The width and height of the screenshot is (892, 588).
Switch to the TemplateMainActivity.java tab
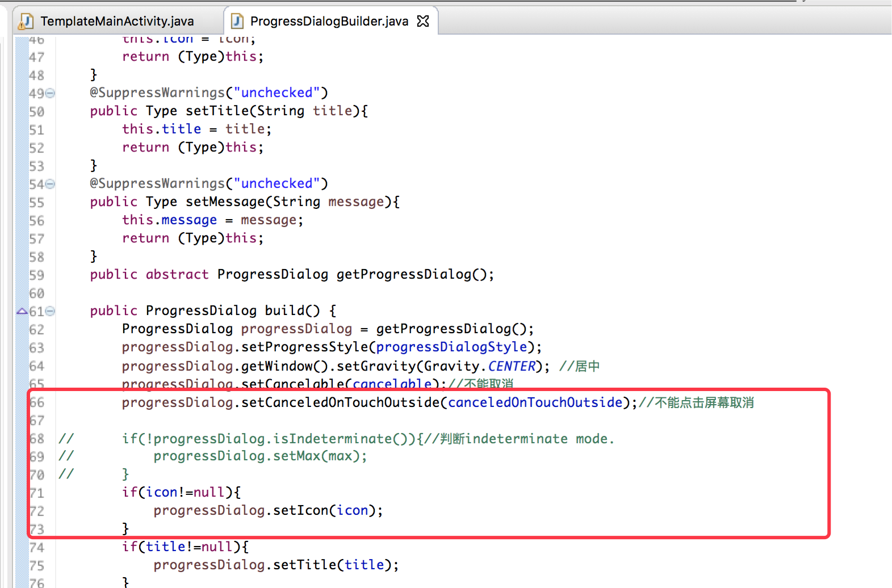pos(117,22)
